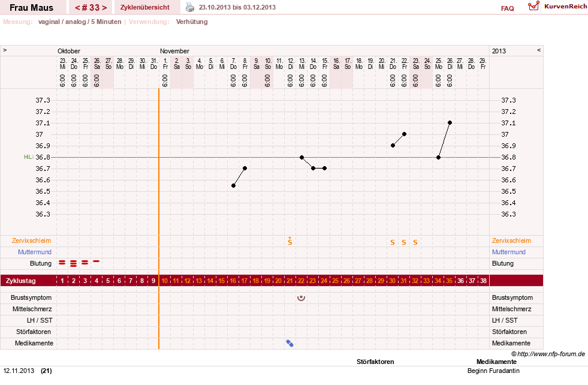Viewport: 588px width, 385px height.
Task: Open the FAQ link
Action: (507, 8)
